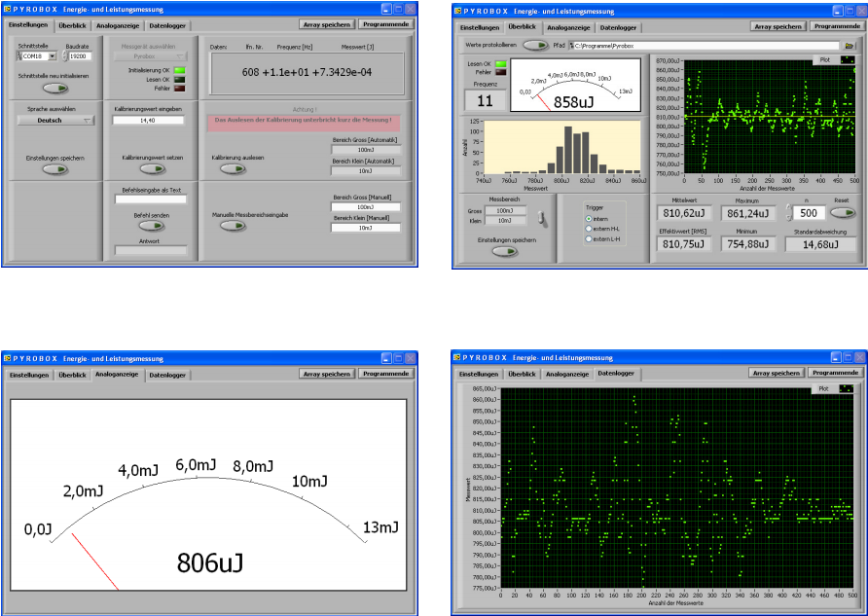868x616 pixels.
Task: Click the Plot legend swatch in the Überblick window
Action: [x=847, y=59]
